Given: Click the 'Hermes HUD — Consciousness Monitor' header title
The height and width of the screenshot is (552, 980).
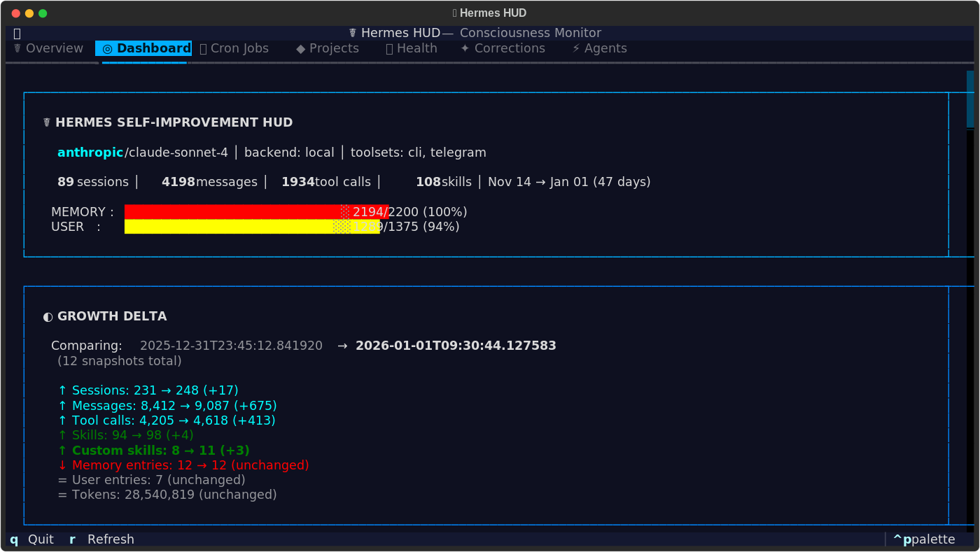Looking at the screenshot, I should [475, 33].
